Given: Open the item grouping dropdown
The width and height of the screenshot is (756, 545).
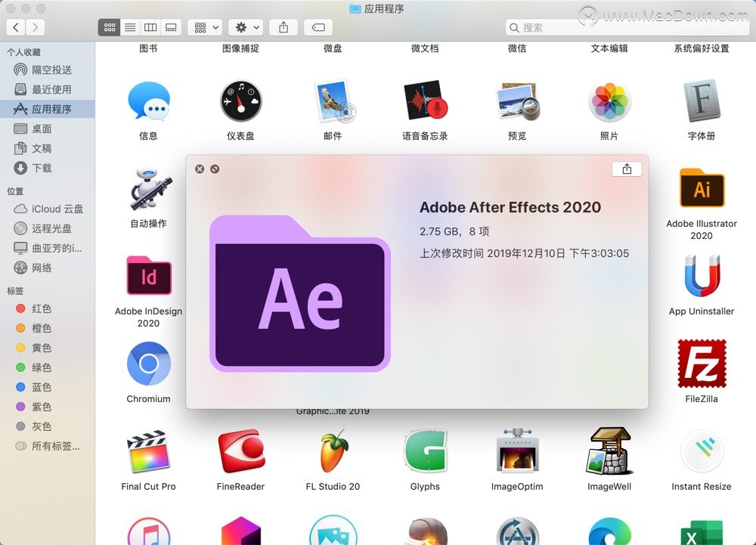Looking at the screenshot, I should pyautogui.click(x=206, y=27).
